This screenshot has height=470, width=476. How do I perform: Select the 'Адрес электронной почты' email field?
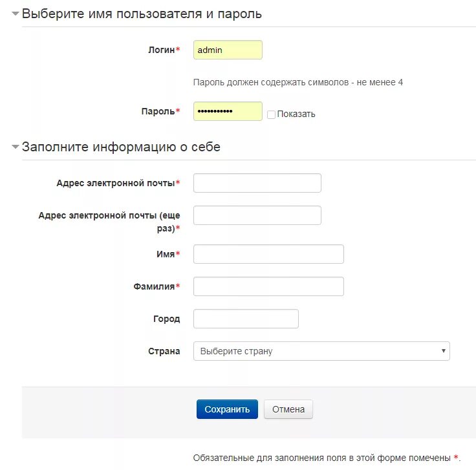click(x=257, y=183)
